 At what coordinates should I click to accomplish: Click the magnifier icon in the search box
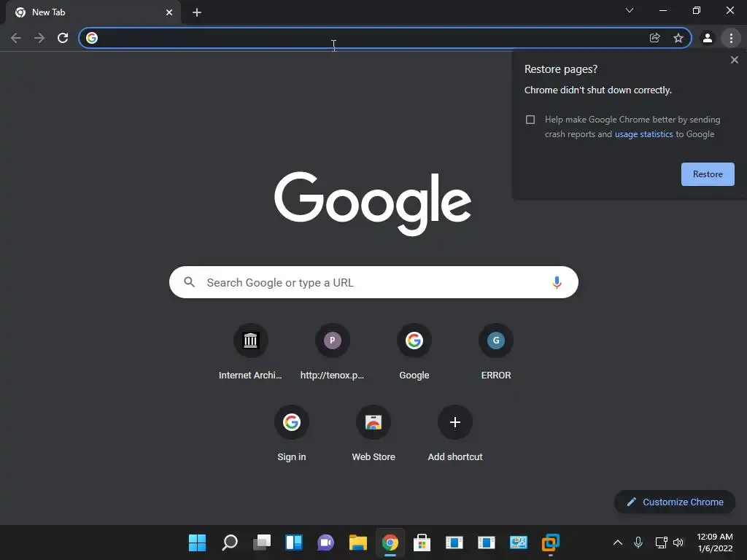pos(190,282)
